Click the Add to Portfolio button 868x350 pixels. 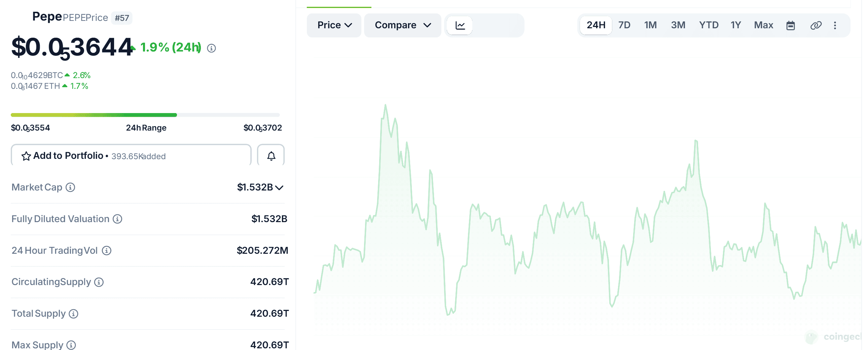click(x=131, y=156)
